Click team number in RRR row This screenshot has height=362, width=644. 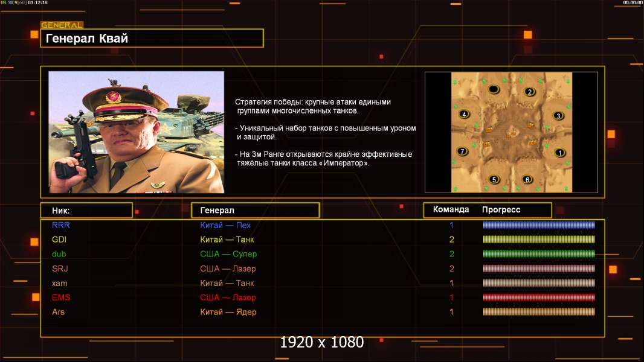tap(451, 225)
